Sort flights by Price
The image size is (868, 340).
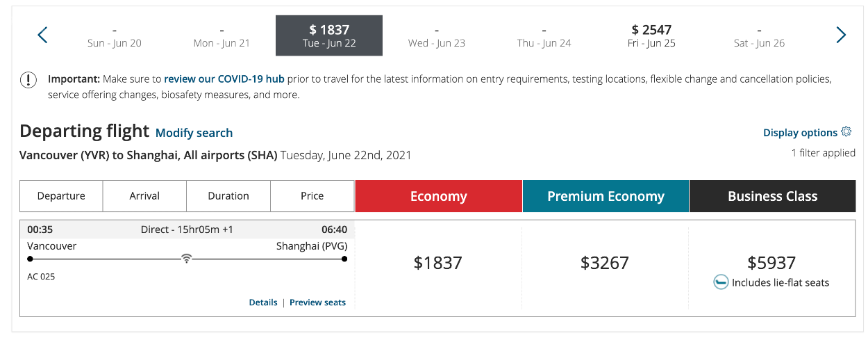coord(312,196)
